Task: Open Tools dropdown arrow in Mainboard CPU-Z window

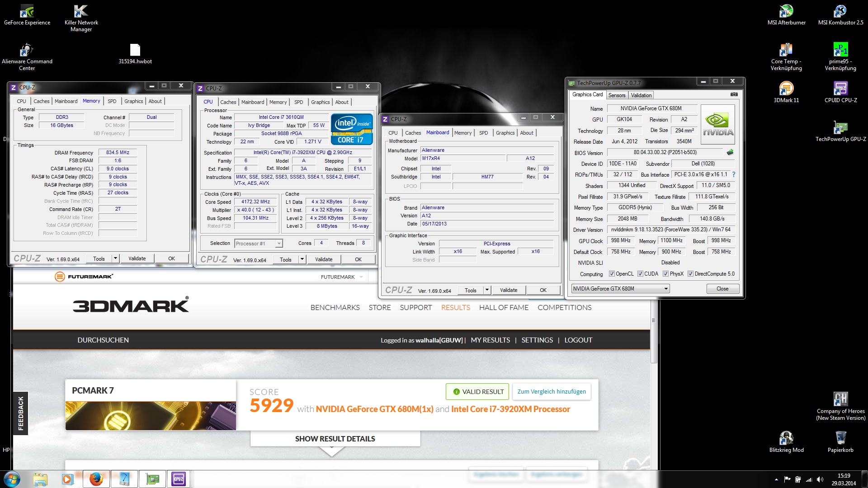Action: click(x=487, y=290)
